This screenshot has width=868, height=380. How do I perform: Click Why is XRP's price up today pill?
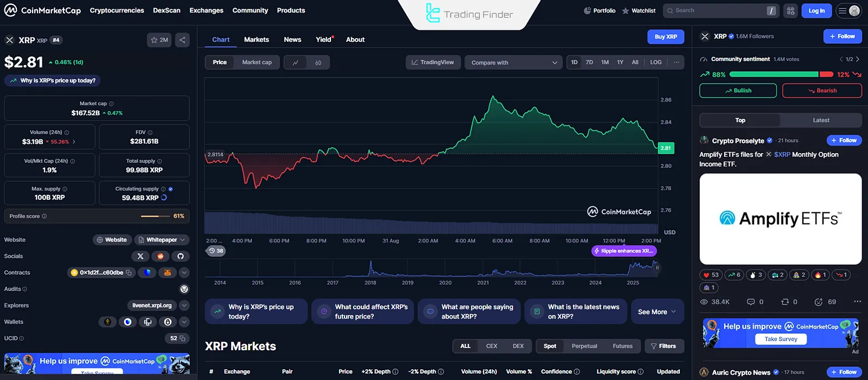tap(53, 80)
